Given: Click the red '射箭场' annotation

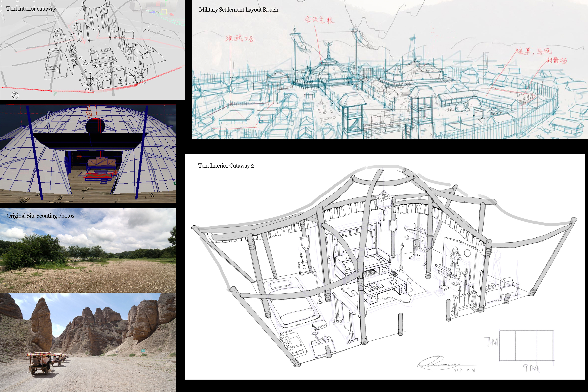Looking at the screenshot, I should [557, 61].
